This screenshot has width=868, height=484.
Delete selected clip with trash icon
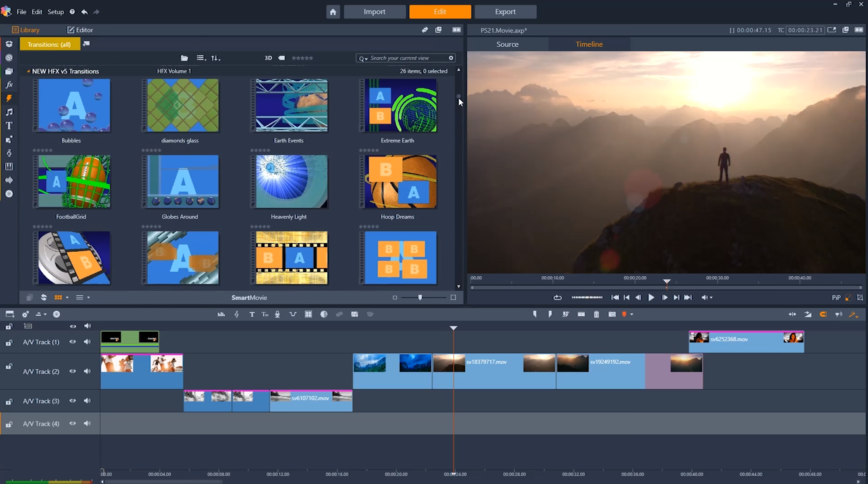tap(597, 314)
